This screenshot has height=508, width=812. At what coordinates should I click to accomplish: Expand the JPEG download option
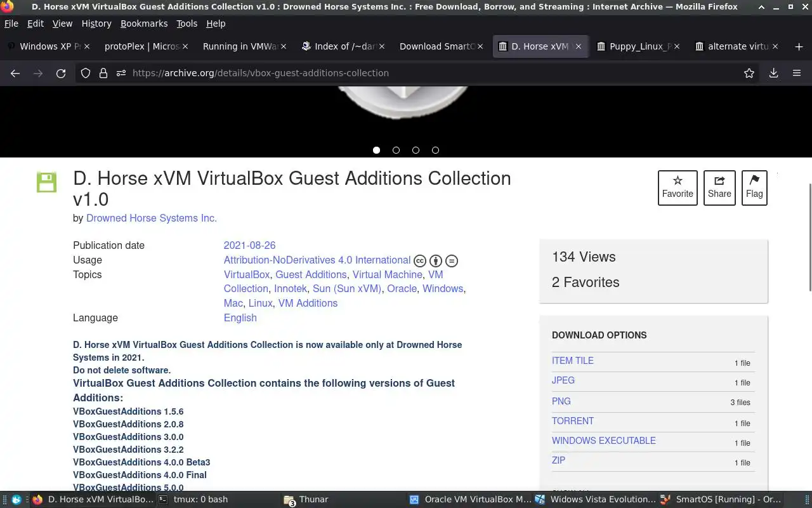[563, 380]
